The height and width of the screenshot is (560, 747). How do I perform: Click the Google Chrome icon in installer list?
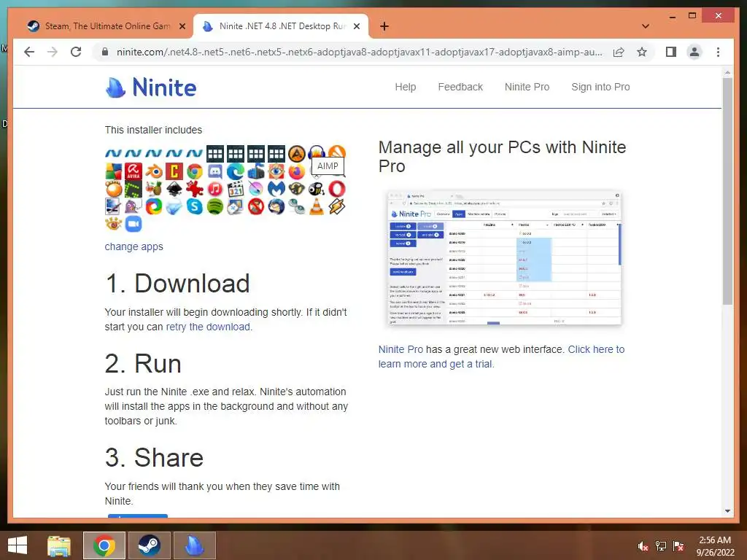pos(194,171)
